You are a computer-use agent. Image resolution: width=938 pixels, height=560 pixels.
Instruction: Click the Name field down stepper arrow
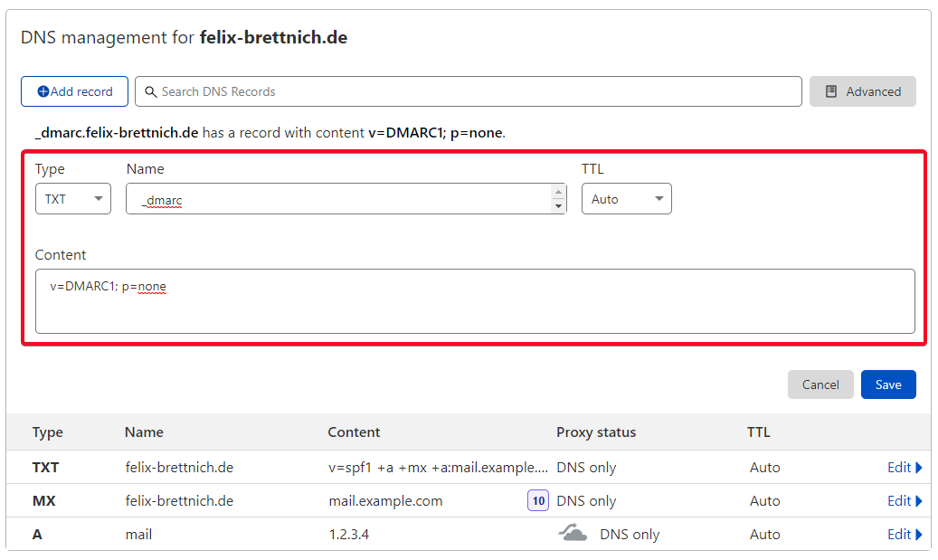(x=558, y=205)
